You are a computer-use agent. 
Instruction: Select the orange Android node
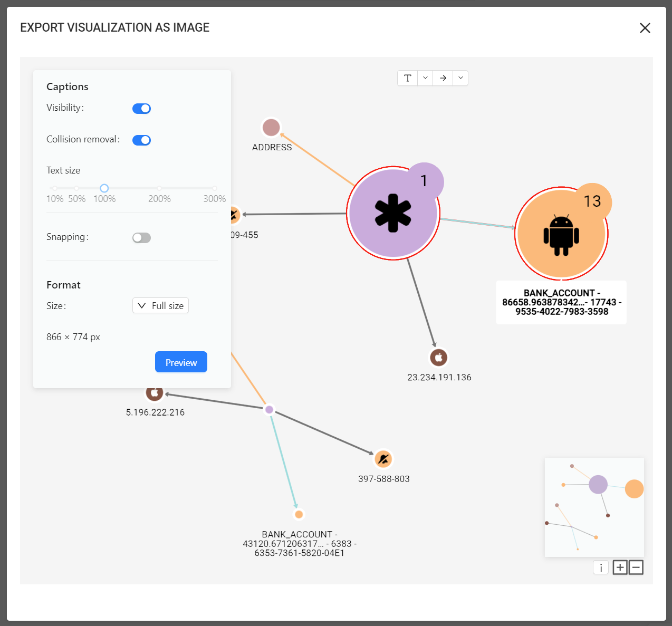pos(561,234)
